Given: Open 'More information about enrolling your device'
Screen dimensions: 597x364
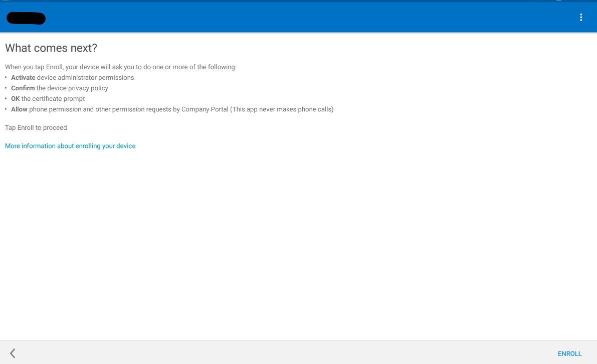Looking at the screenshot, I should 70,146.
